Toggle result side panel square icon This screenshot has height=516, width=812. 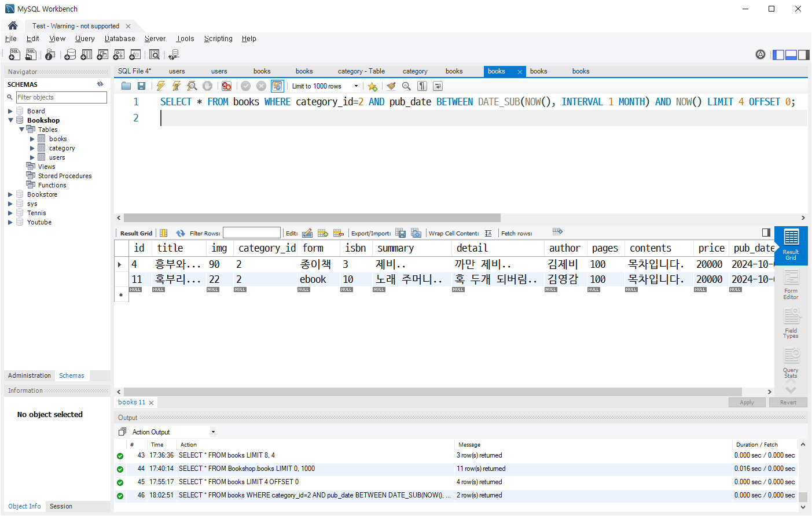pyautogui.click(x=766, y=233)
